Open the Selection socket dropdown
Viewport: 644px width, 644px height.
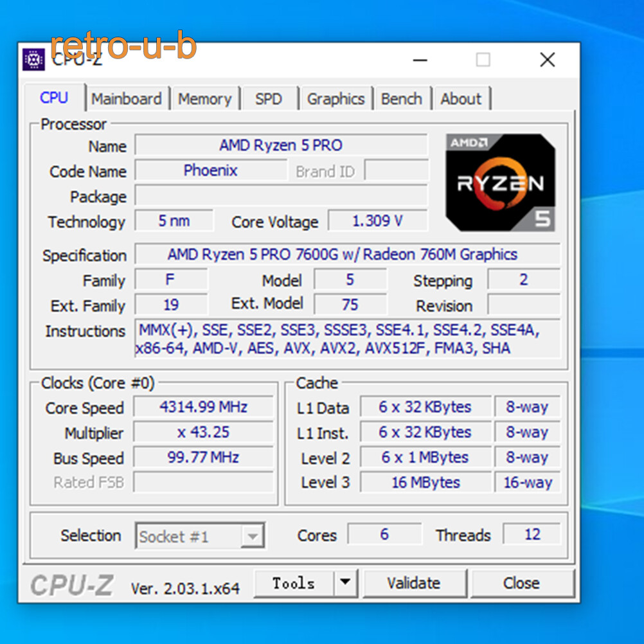pyautogui.click(x=253, y=535)
